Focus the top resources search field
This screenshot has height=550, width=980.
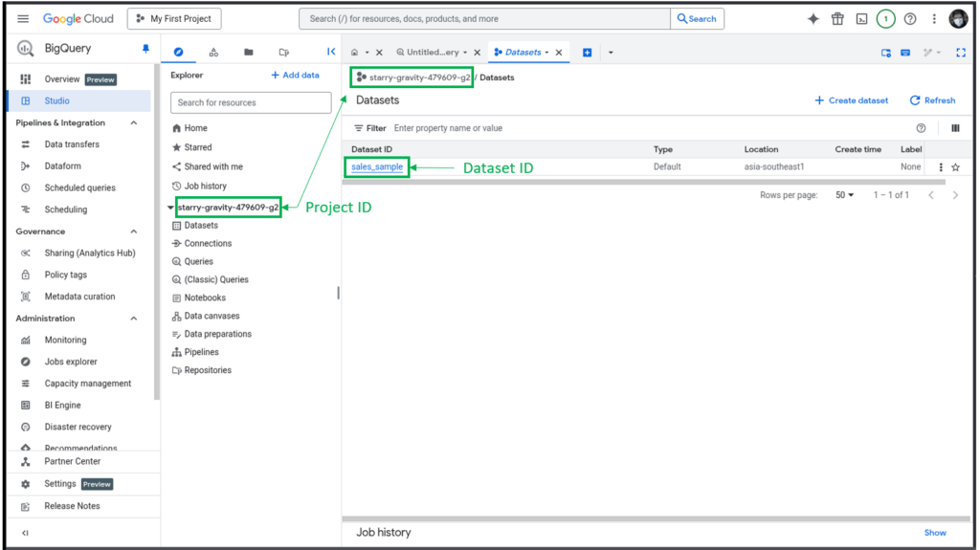pos(485,19)
